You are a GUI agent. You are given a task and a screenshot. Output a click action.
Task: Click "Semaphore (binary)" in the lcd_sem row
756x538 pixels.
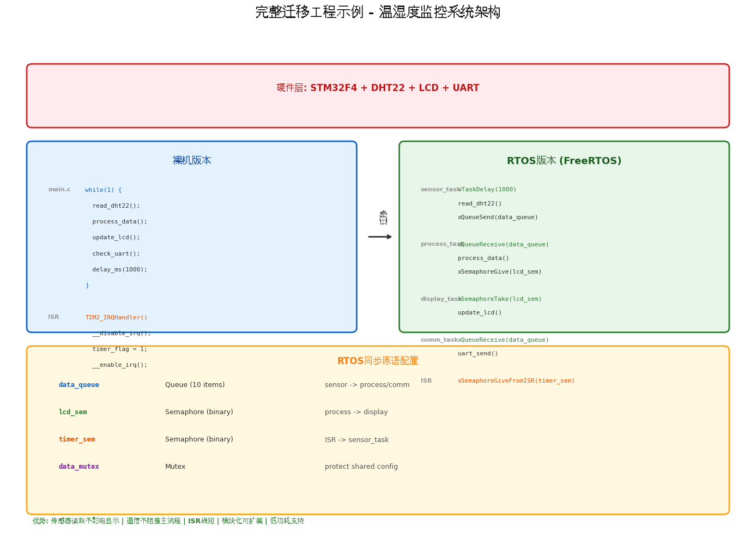(199, 412)
